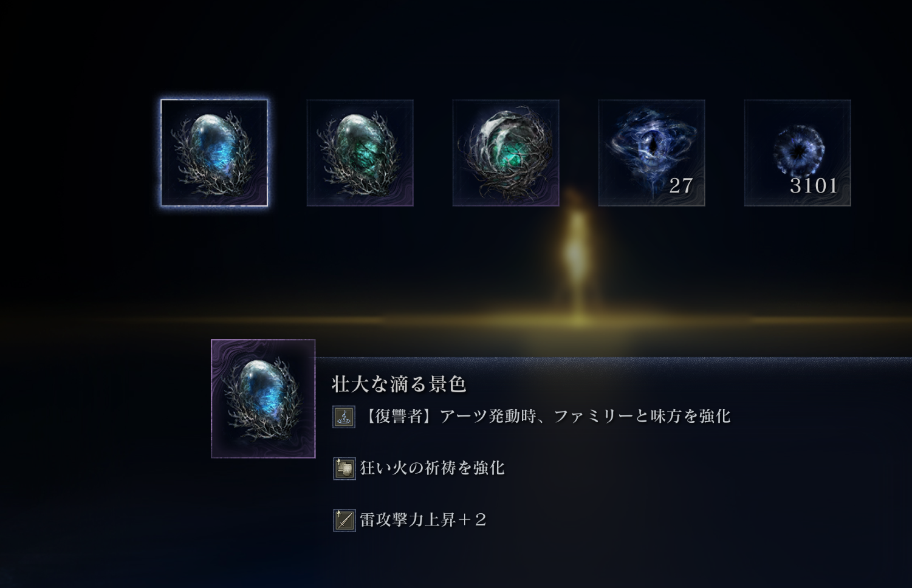Select the dark blue orb item
The width and height of the screenshot is (912, 588).
[798, 153]
